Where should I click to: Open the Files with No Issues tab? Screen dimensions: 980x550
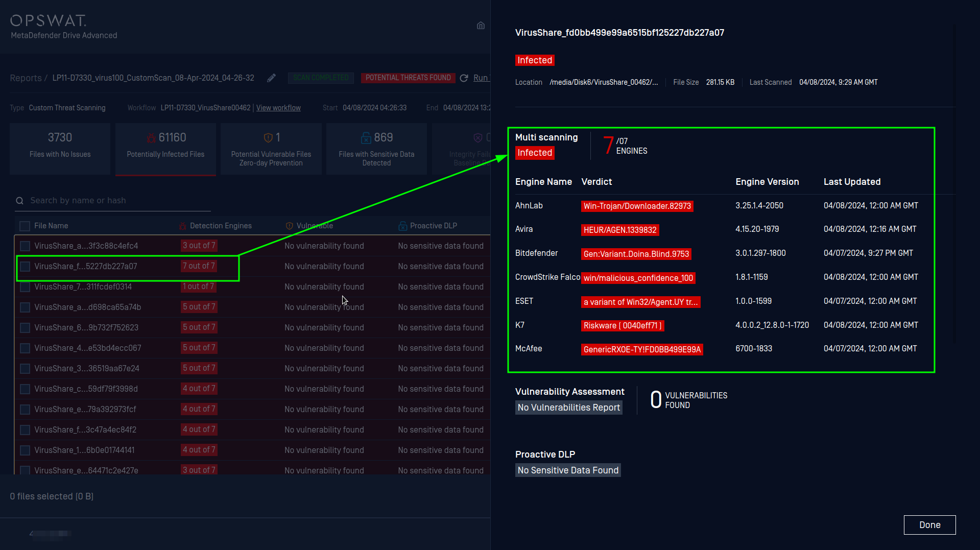tap(60, 149)
